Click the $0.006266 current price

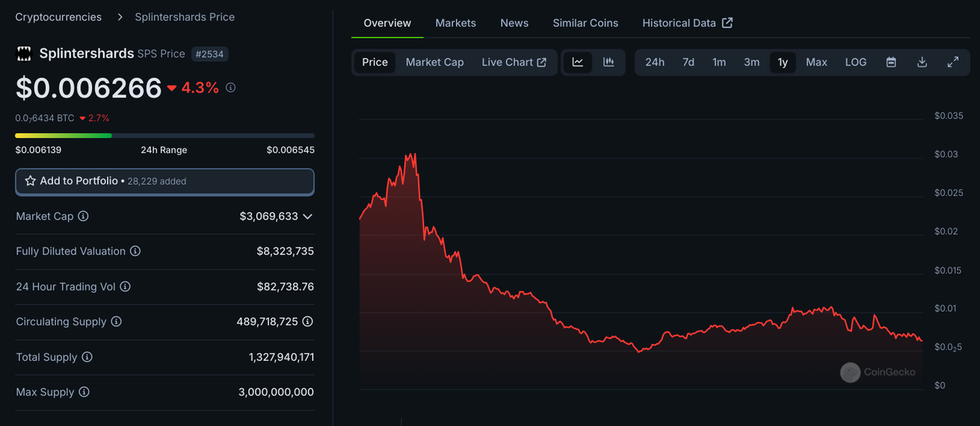(89, 88)
